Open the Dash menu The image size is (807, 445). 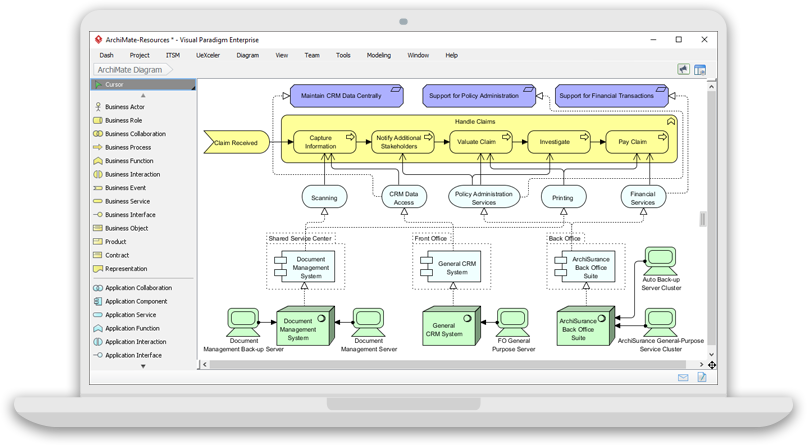(107, 55)
